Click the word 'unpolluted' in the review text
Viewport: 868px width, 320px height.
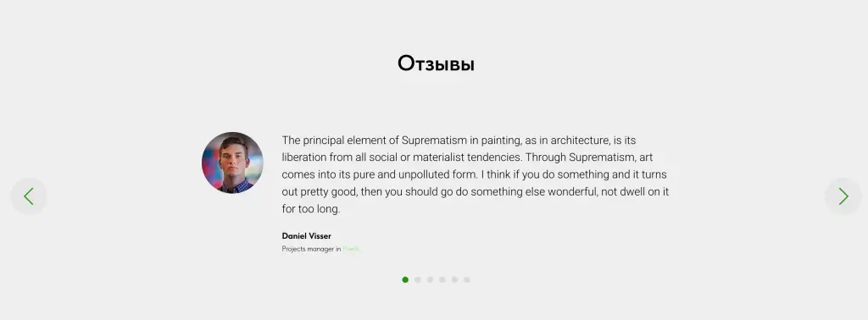423,175
